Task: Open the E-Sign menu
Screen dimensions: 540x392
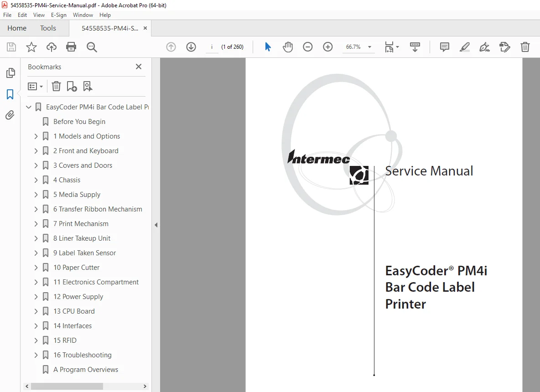Action: pos(58,15)
